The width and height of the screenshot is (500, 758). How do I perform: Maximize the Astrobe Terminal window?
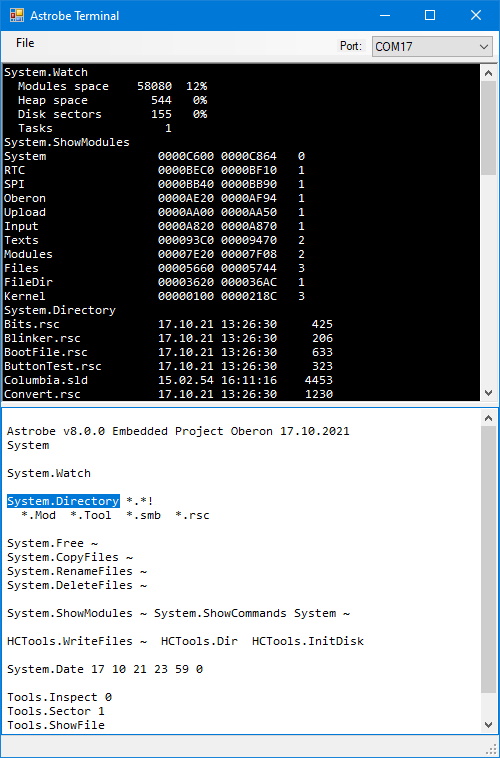(430, 15)
